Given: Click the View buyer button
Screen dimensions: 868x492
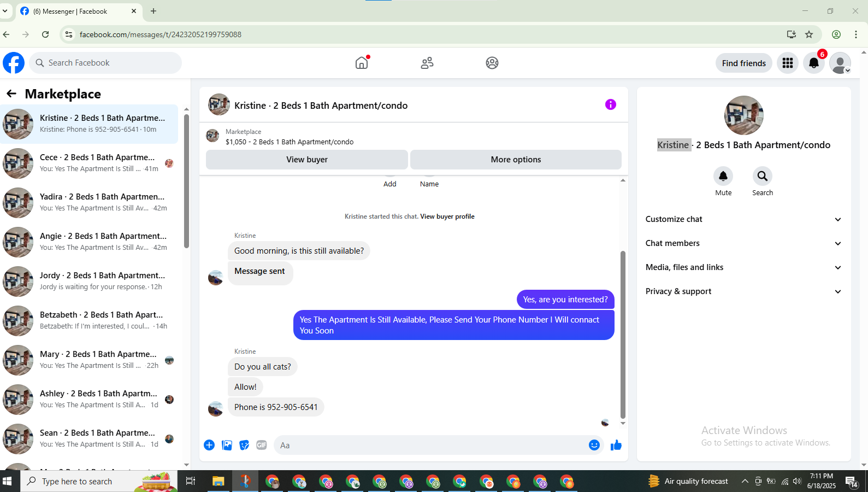Looking at the screenshot, I should coord(307,160).
